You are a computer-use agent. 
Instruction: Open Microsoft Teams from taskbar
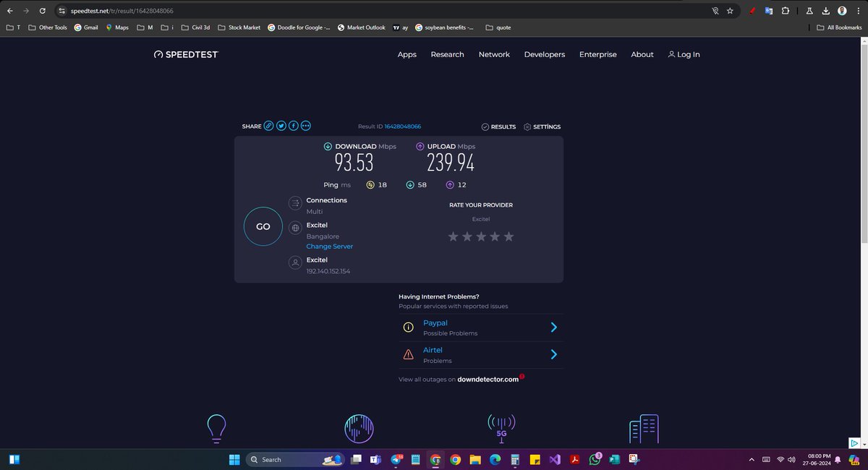[x=375, y=459]
